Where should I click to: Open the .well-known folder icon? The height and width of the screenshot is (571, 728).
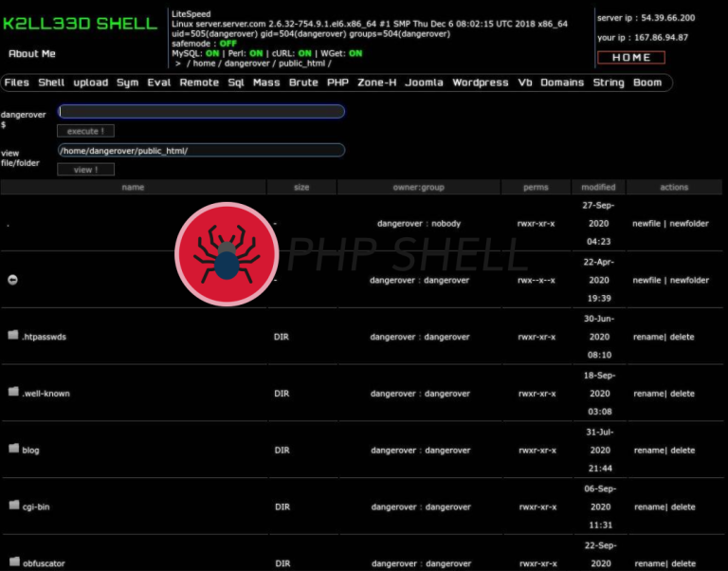point(13,393)
